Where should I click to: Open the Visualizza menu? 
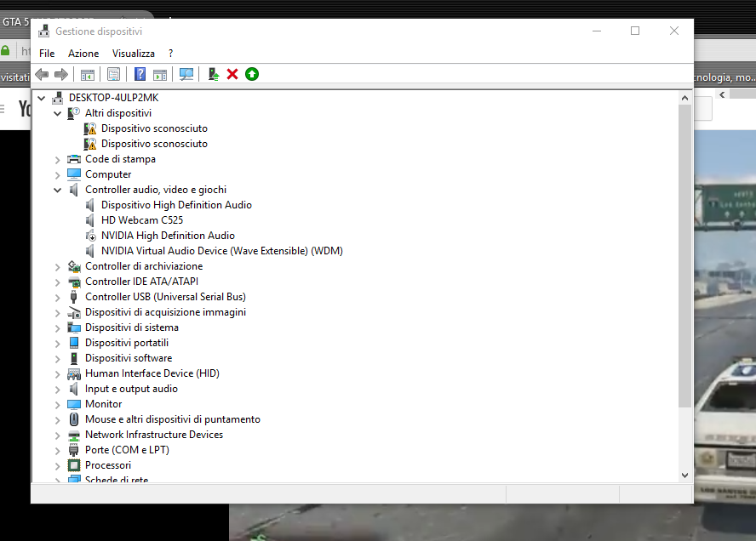tap(134, 54)
